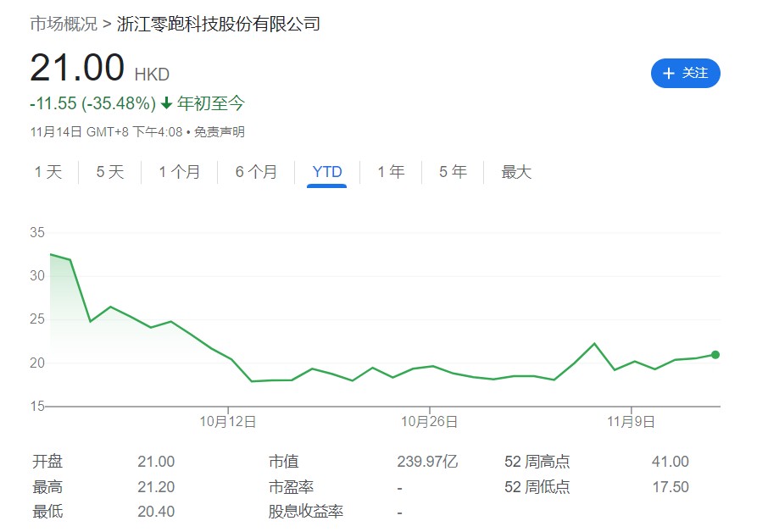Click the green down arrow beside 年初至今
This screenshot has height=532, width=757.
(x=166, y=103)
